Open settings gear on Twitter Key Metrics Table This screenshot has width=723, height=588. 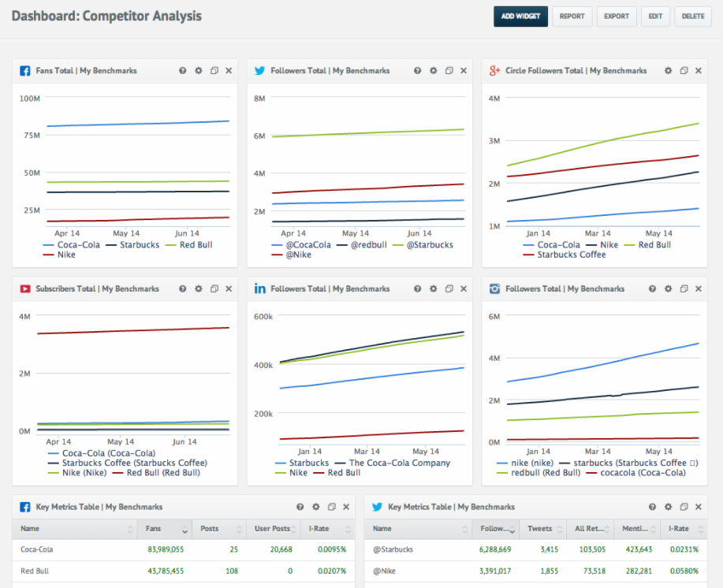[668, 507]
